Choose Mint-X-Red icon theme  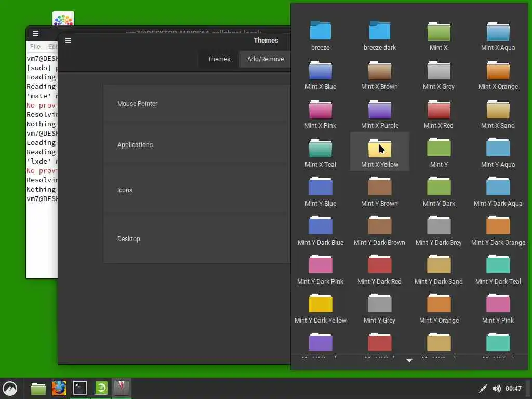[438, 113]
